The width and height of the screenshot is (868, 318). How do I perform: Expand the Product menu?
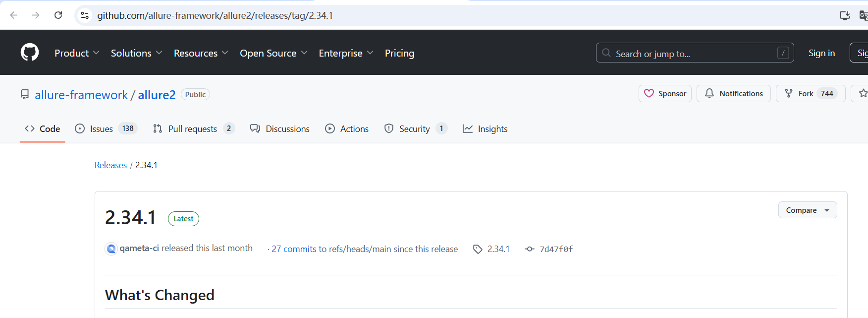(77, 53)
